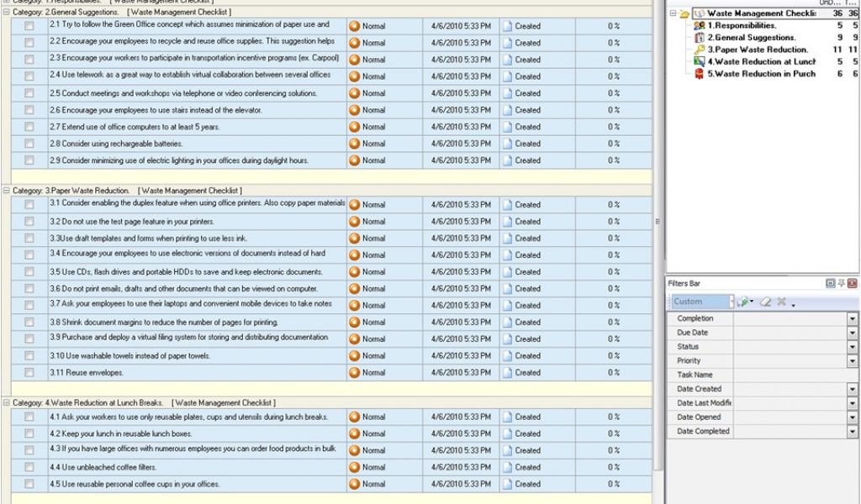The width and height of the screenshot is (861, 504).
Task: Tick the checkbox for task 4.4 unbleached coffee filters
Action: (30, 467)
